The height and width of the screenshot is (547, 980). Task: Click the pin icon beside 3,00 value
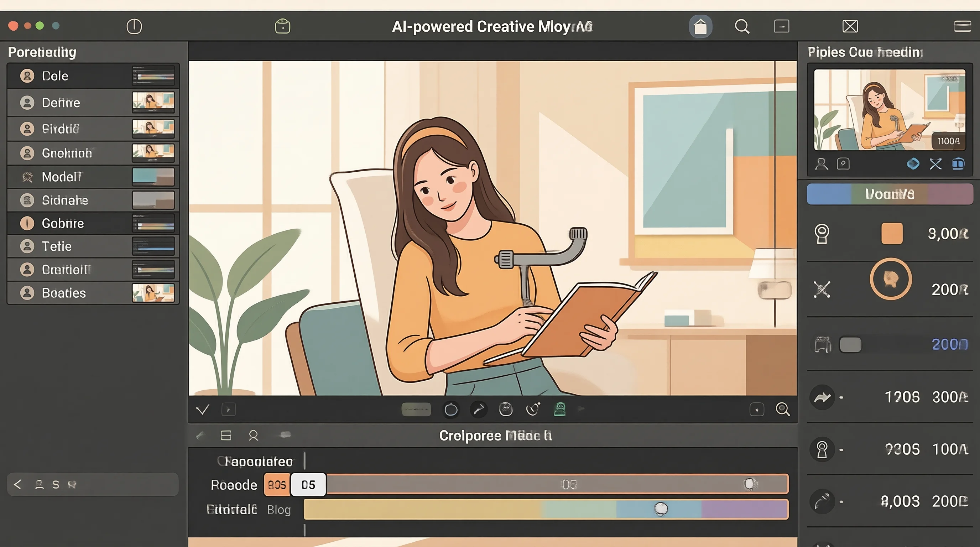pos(822,234)
